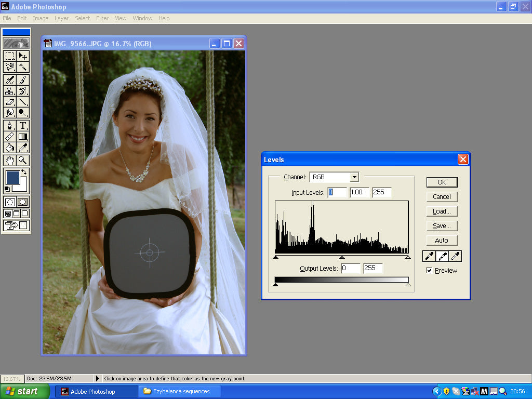Open the View menu
Screen dimensions: 532x399
121,18
